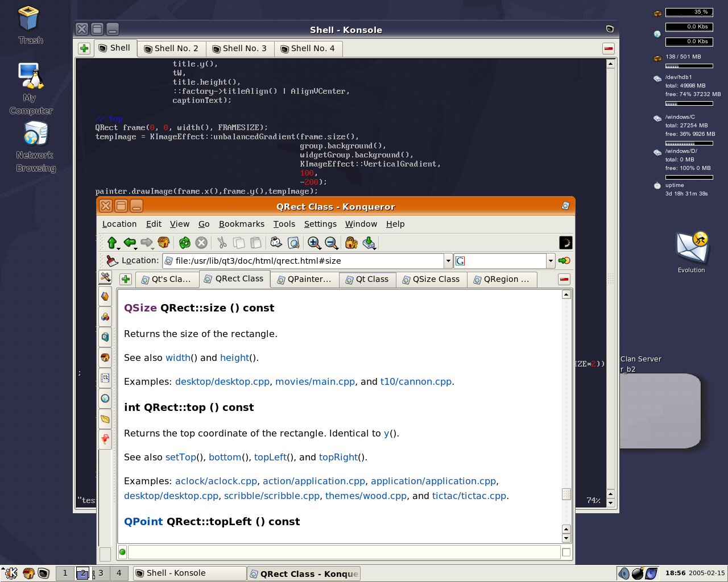Screen dimensions: 728x582
Task: Click the download arrow toolbar icon
Action: click(369, 243)
